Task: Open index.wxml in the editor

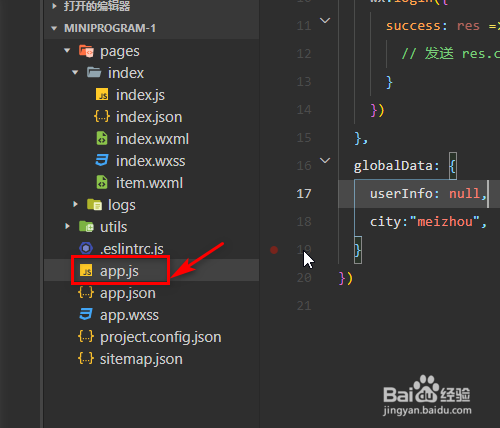Action: (x=152, y=139)
